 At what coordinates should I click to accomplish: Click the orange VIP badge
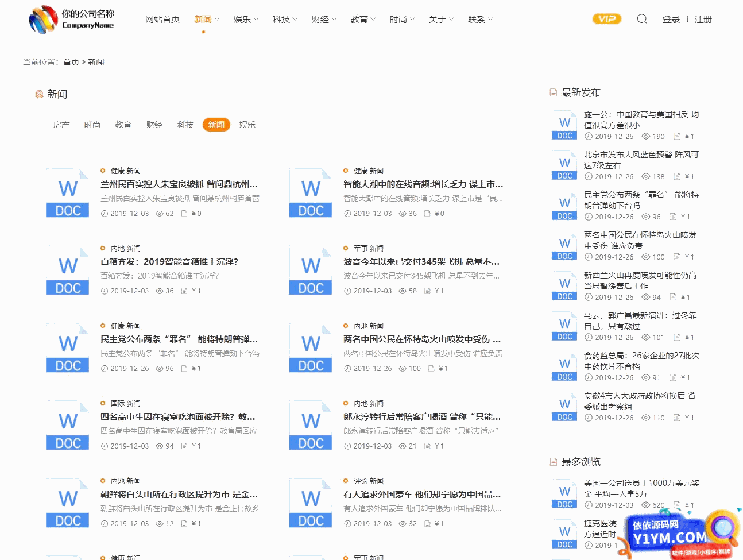[x=607, y=19]
